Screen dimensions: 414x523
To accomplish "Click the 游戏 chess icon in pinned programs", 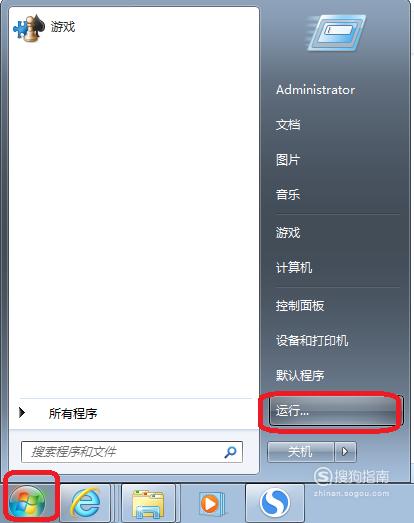I will 29,28.
